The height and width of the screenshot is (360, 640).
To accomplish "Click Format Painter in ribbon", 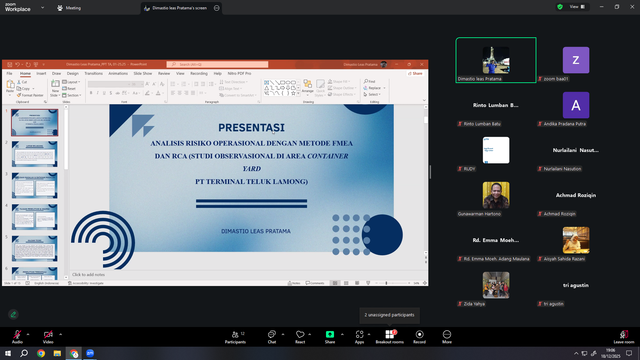I will [x=30, y=95].
